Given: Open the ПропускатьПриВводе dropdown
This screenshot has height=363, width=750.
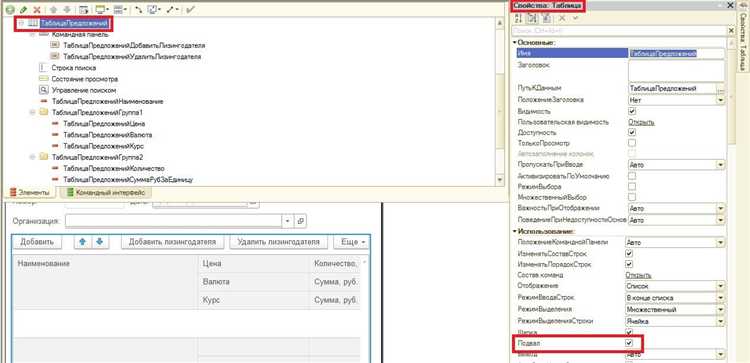Looking at the screenshot, I should point(720,165).
